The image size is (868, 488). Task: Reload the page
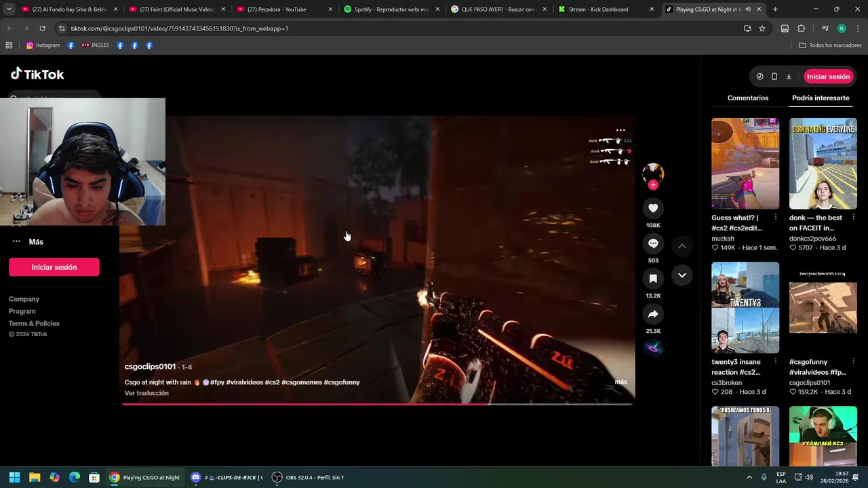[42, 28]
